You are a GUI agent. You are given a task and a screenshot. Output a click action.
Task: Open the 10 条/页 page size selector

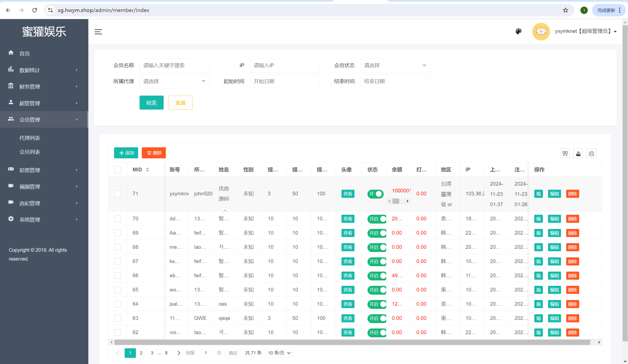[279, 353]
